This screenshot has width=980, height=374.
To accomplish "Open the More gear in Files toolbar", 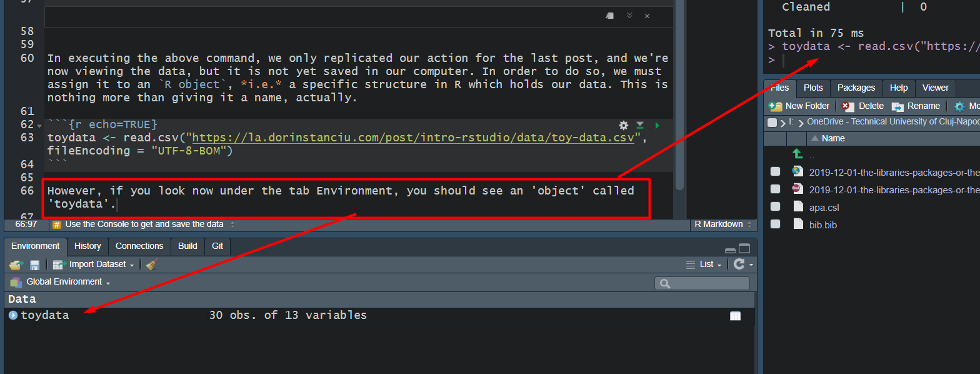I will coord(959,106).
